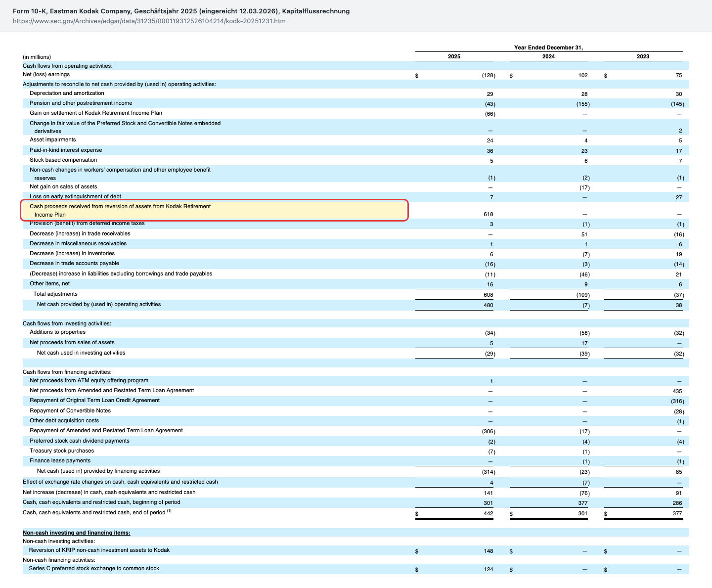This screenshot has height=588, width=712.
Task: Click the 2025 column header
Action: click(x=454, y=56)
